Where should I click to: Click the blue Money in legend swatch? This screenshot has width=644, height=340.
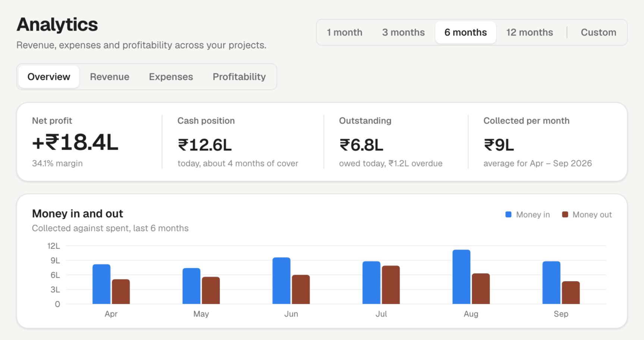click(x=508, y=215)
